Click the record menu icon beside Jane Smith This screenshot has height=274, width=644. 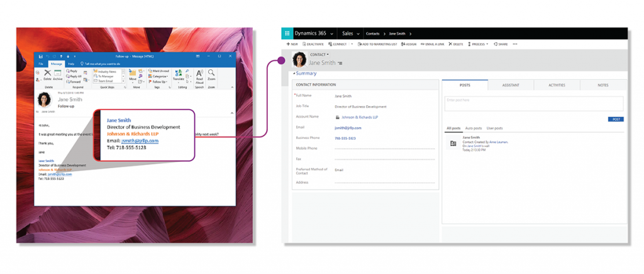point(340,64)
